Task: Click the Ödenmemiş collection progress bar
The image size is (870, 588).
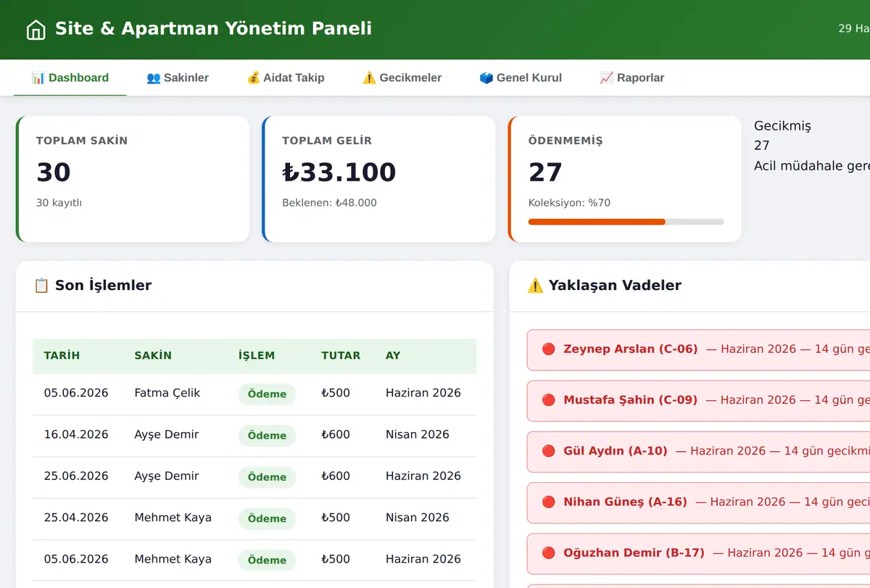Action: tap(626, 222)
